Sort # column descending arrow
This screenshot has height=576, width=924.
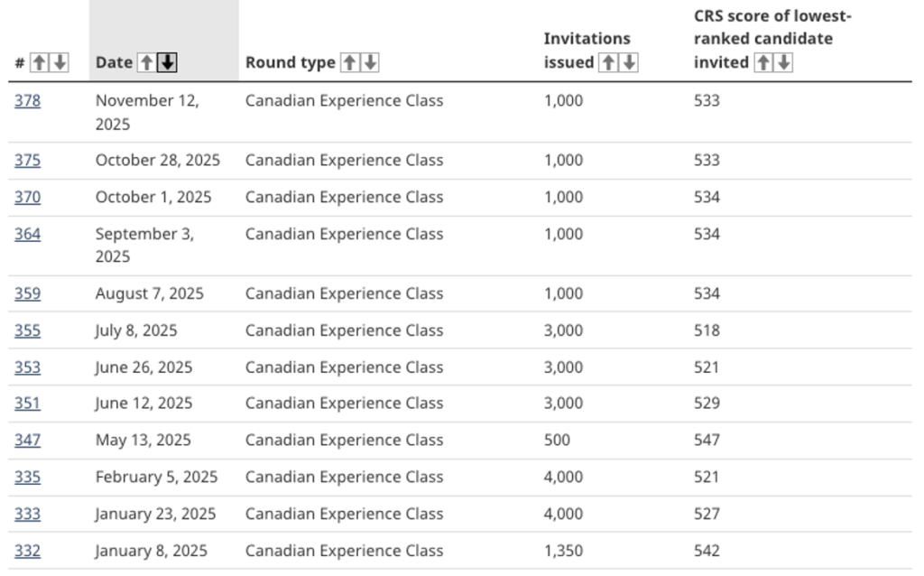pos(60,63)
